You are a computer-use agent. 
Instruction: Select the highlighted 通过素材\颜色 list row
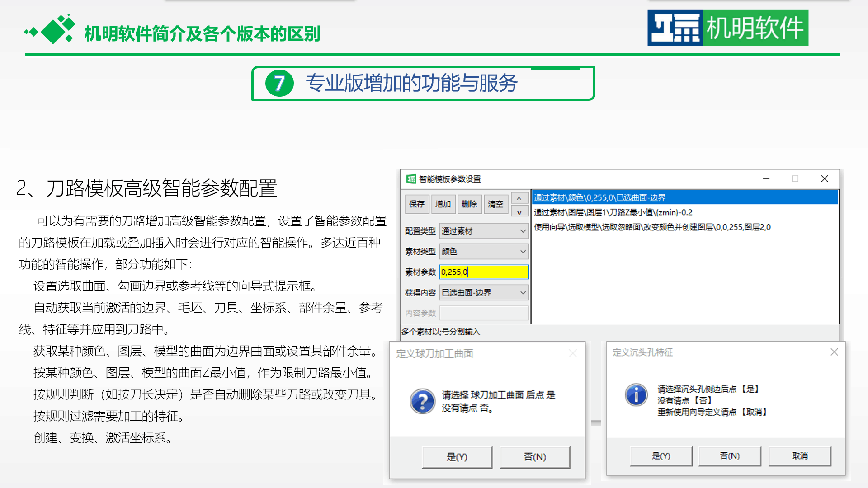tap(684, 197)
